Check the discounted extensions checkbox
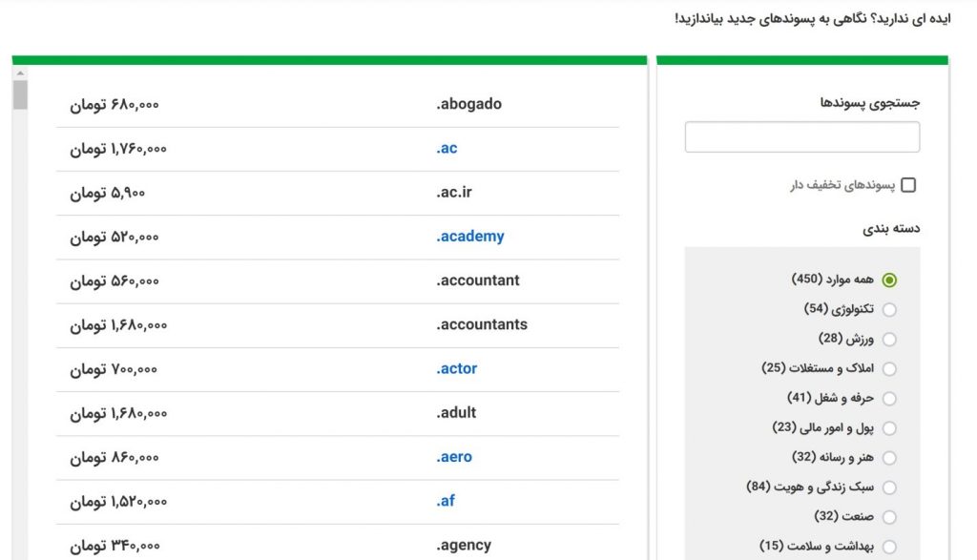 coord(908,185)
